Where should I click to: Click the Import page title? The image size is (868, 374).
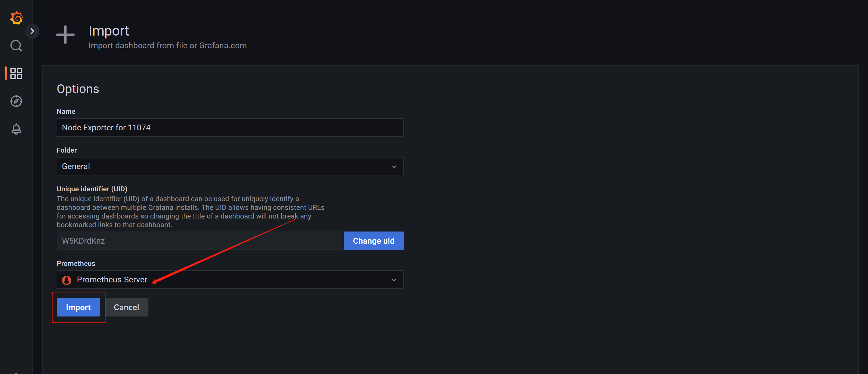tap(109, 31)
